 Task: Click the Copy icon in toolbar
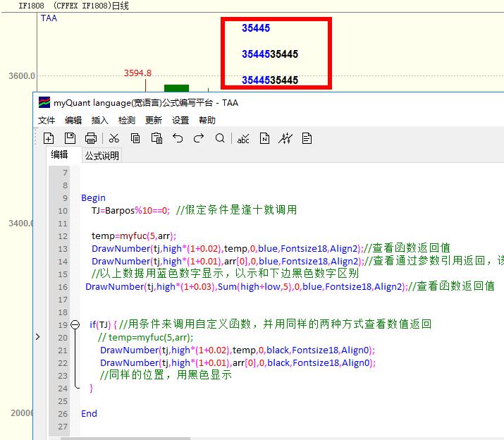[135, 138]
